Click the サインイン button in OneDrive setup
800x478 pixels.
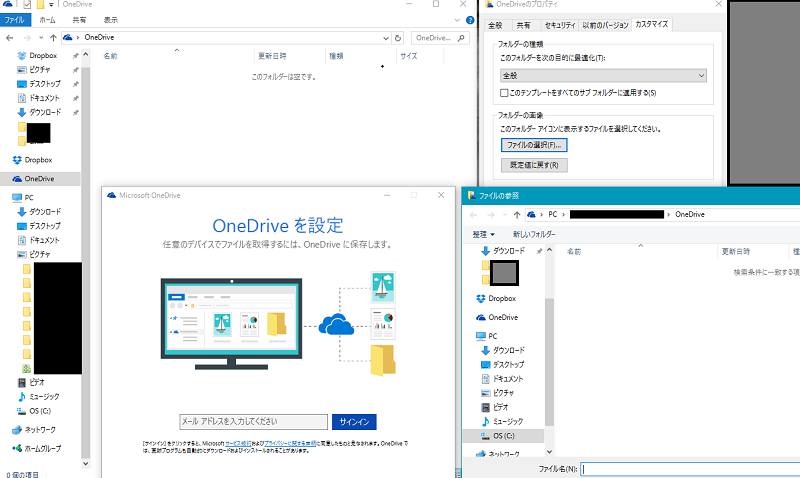(354, 422)
